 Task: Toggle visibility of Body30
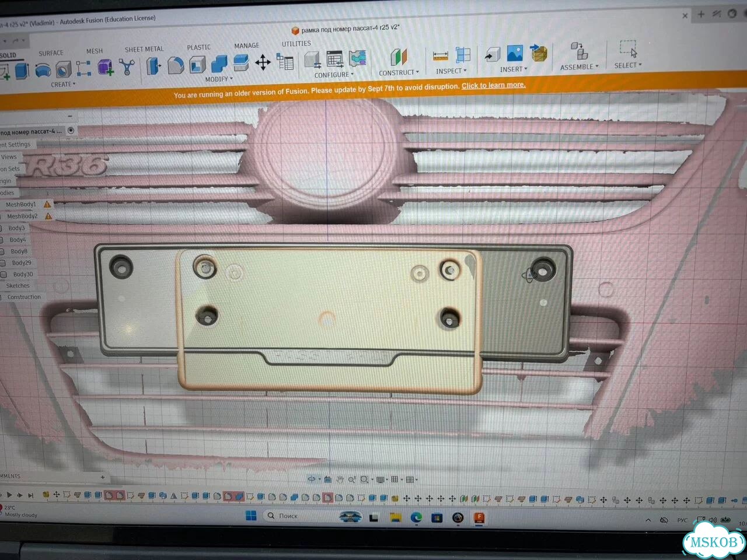pos(5,274)
